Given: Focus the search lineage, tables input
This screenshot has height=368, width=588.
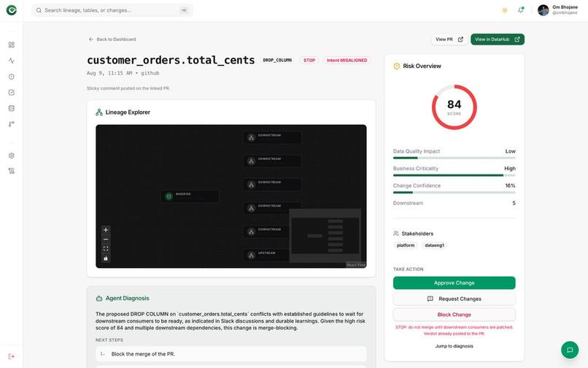Looking at the screenshot, I should [112, 10].
